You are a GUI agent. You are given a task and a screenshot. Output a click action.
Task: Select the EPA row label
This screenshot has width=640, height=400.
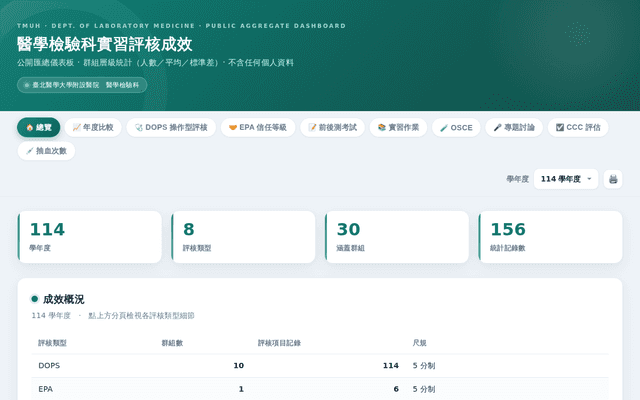point(45,389)
